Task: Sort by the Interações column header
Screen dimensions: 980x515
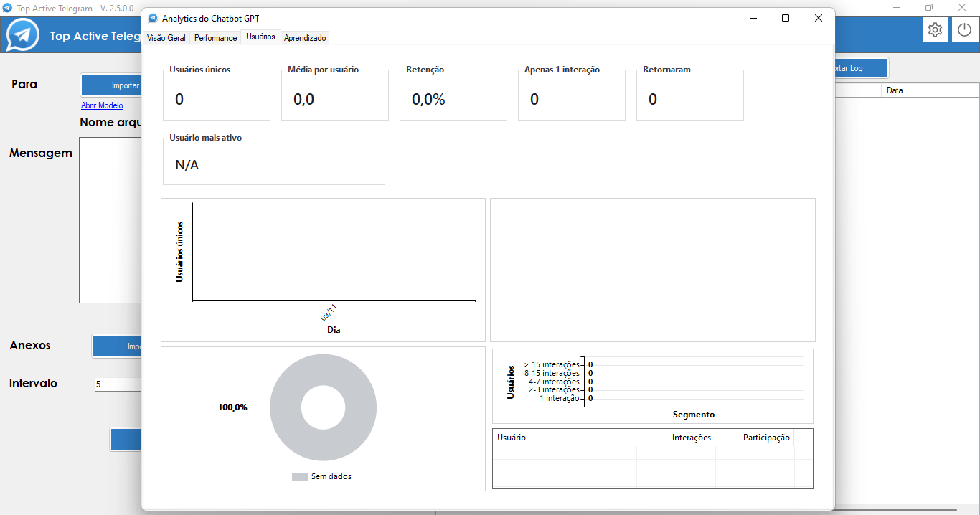Action: [676, 438]
